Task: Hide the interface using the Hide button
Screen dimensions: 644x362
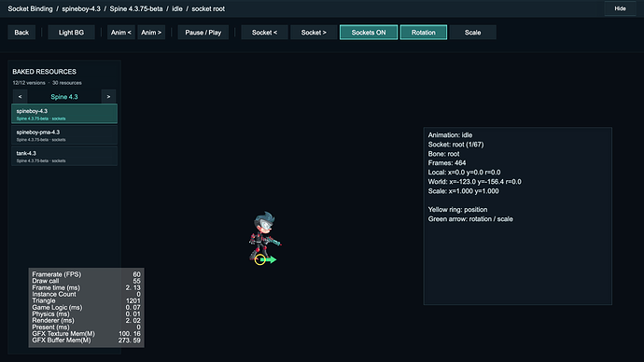Action: click(x=620, y=8)
